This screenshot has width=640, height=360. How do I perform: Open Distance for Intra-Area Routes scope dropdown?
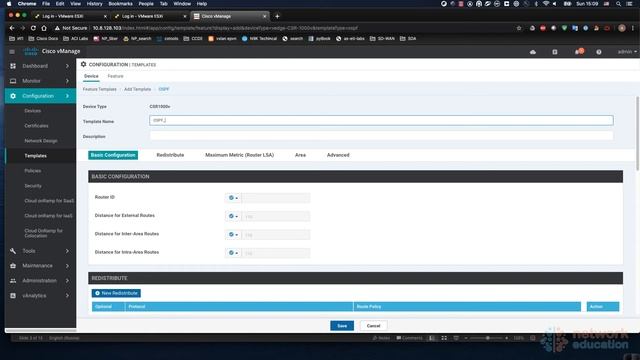tap(233, 253)
